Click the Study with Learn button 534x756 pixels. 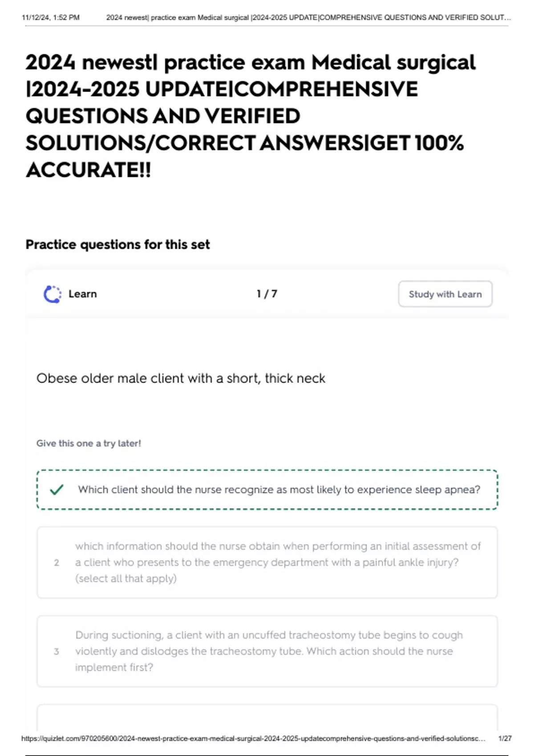pos(445,294)
